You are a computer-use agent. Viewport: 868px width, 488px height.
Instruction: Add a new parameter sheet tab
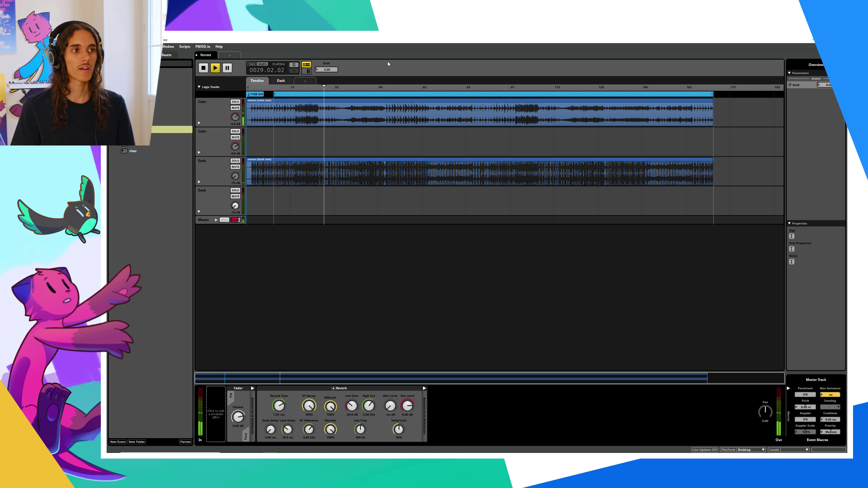tap(305, 81)
